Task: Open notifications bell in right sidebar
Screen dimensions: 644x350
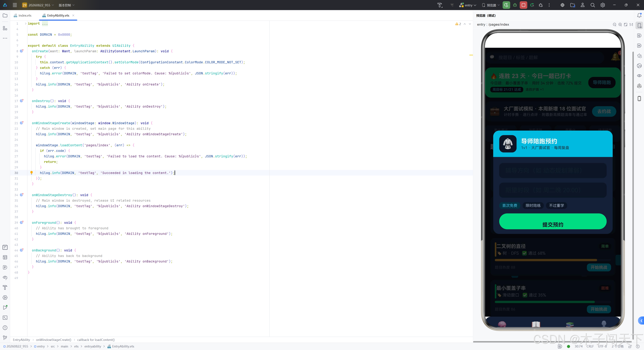Action: [639, 15]
